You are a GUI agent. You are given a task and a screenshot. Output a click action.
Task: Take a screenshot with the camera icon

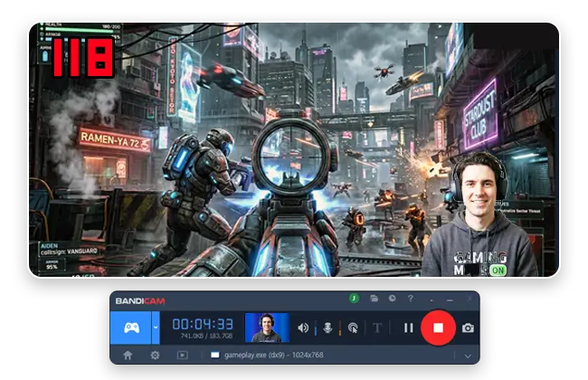468,328
